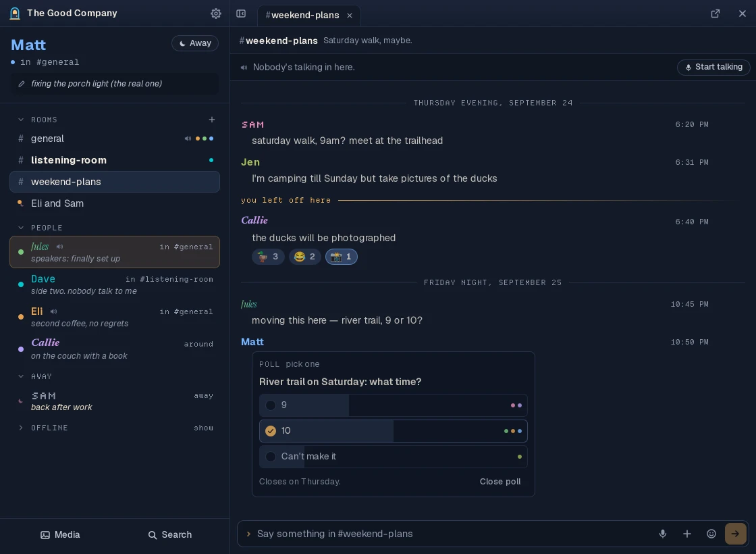Open Search
This screenshot has height=554, width=756.
click(x=169, y=534)
